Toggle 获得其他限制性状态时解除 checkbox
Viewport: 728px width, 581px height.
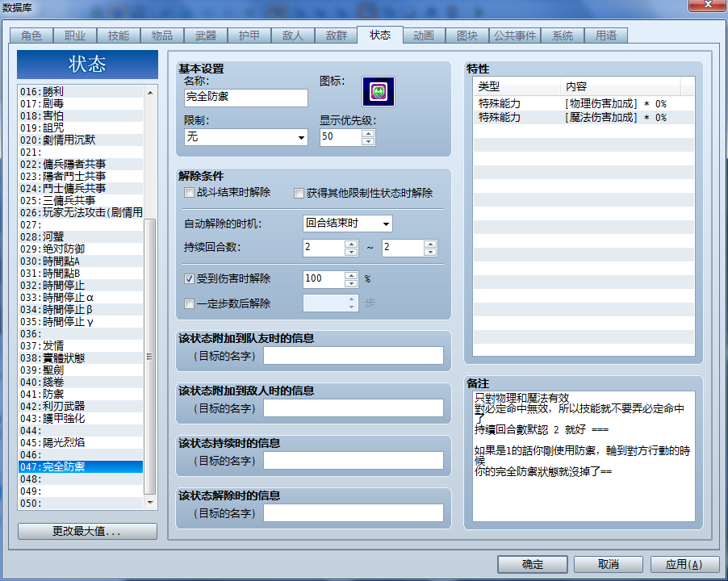click(299, 193)
